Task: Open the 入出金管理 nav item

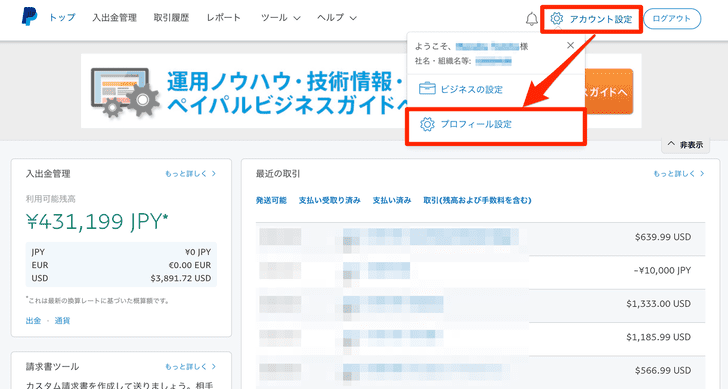Action: point(114,18)
